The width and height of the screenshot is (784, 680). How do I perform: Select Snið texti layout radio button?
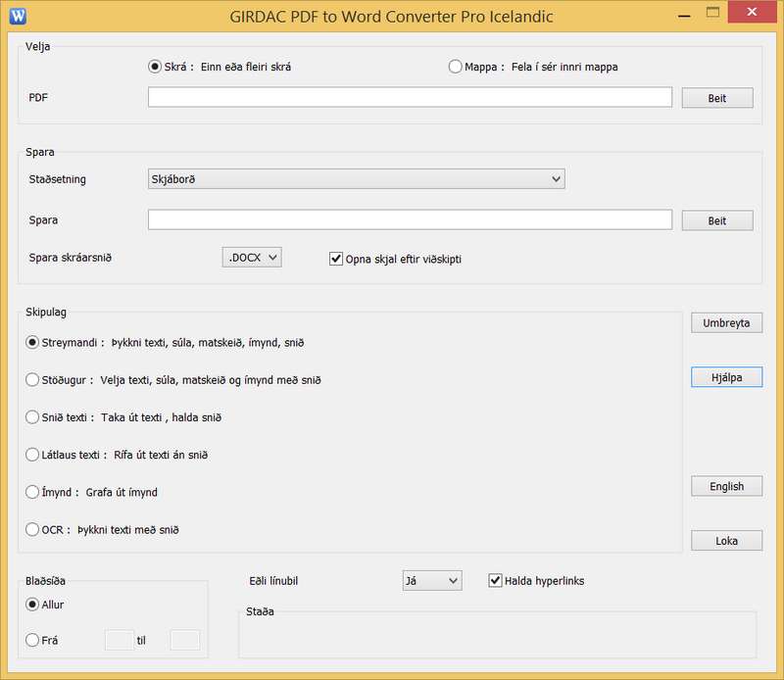(33, 416)
